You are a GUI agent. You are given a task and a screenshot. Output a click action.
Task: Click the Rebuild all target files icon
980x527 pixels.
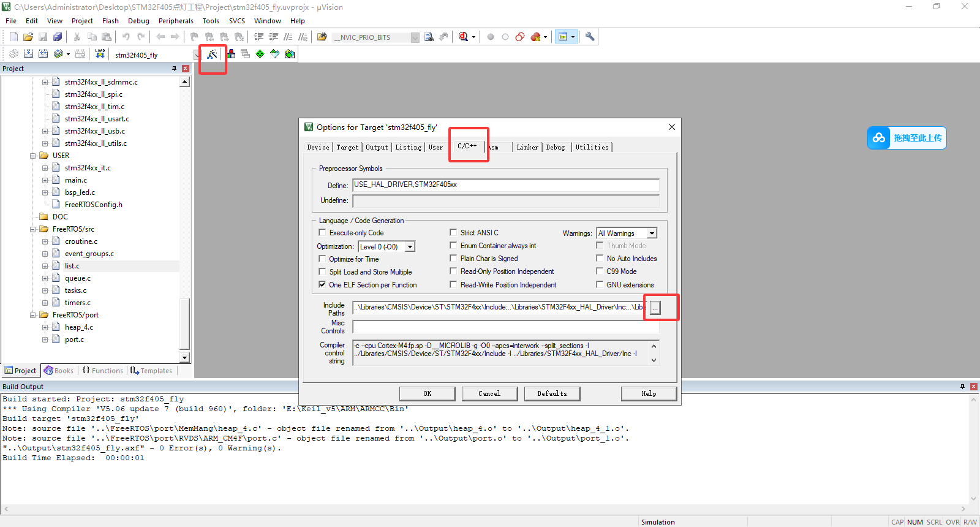[43, 54]
